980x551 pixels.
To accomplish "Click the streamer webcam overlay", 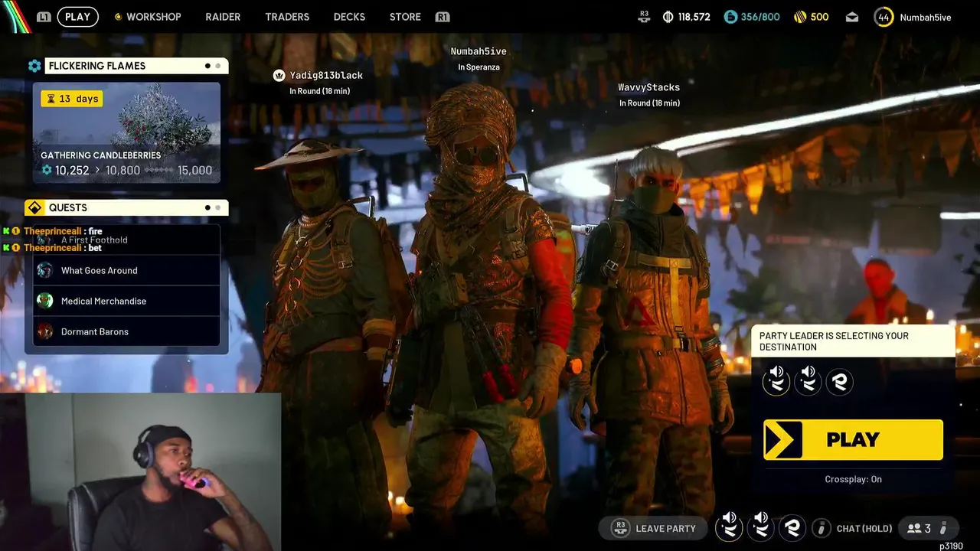I will coord(141,471).
